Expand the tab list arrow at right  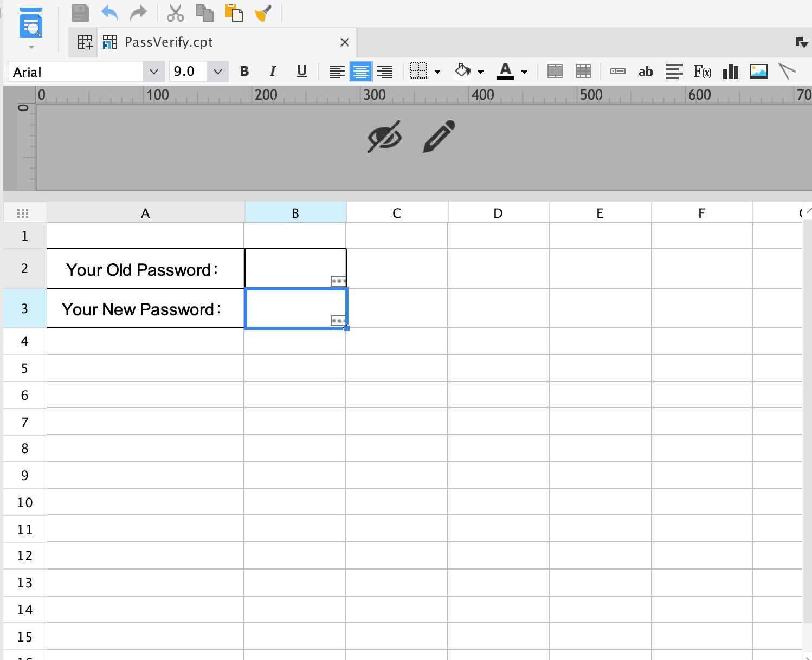coord(802,42)
